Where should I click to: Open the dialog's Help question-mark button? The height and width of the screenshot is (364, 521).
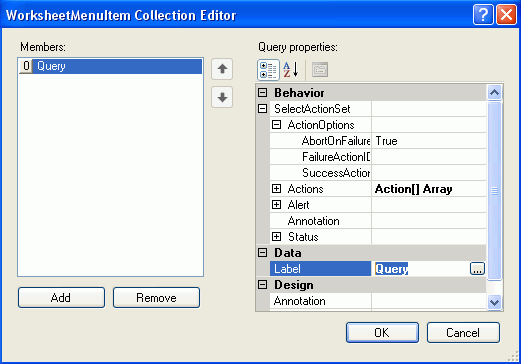pos(483,15)
